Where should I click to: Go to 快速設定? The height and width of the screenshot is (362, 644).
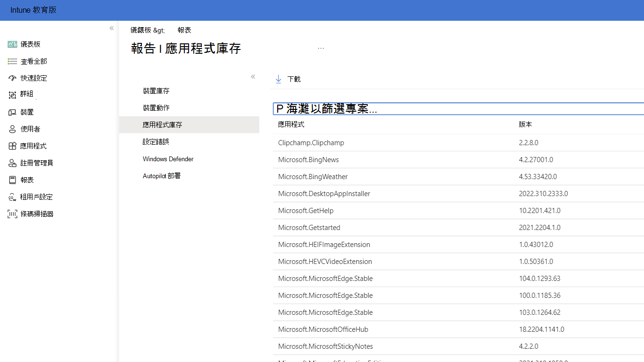pyautogui.click(x=34, y=78)
